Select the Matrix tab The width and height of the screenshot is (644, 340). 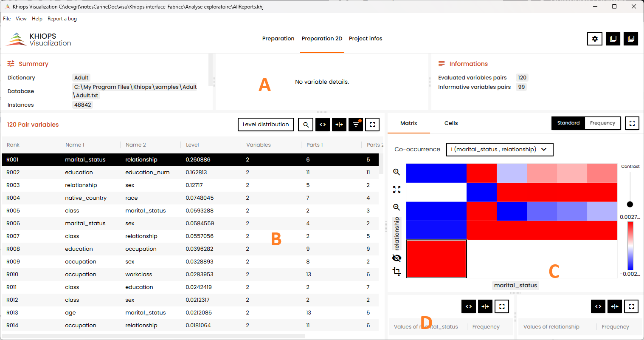409,123
